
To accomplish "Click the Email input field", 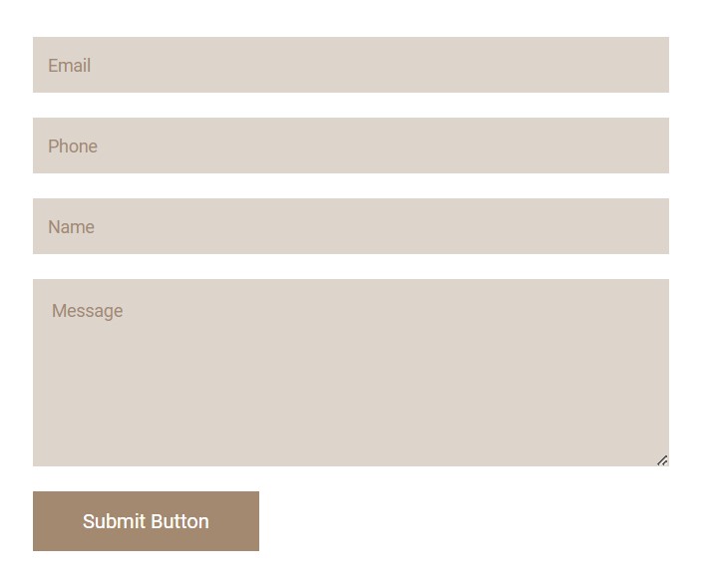I will coord(350,65).
